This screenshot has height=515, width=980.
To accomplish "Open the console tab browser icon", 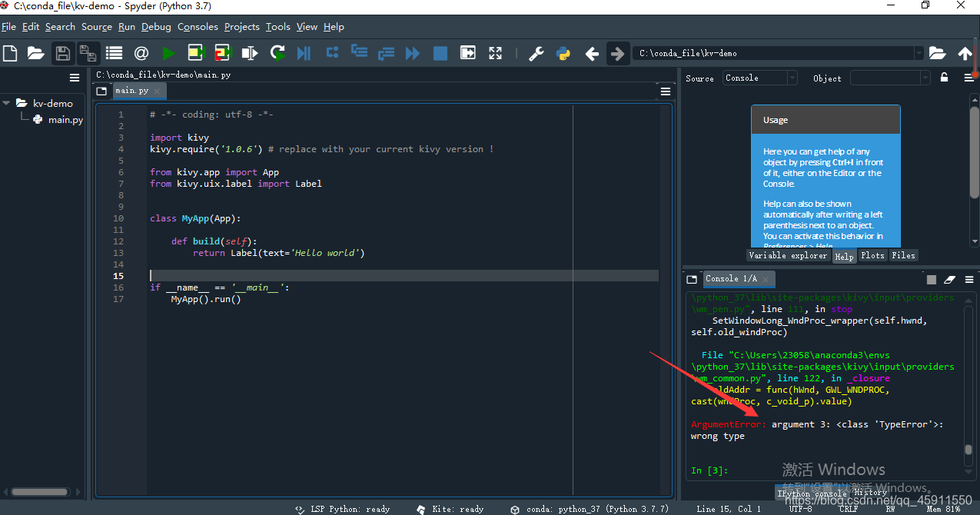I will (692, 279).
